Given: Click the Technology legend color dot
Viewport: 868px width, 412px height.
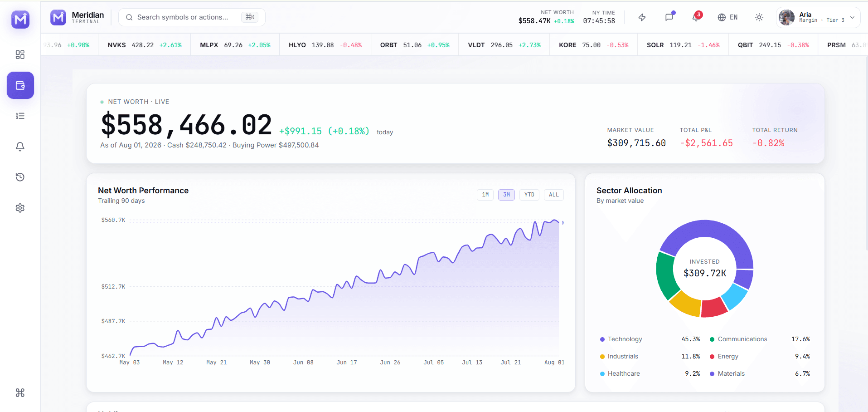Looking at the screenshot, I should coord(602,339).
